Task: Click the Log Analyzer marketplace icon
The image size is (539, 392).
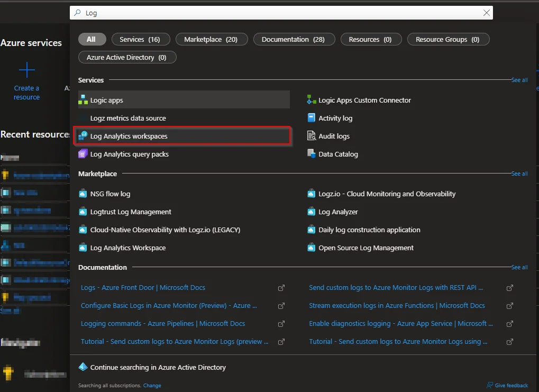Action: coord(312,212)
